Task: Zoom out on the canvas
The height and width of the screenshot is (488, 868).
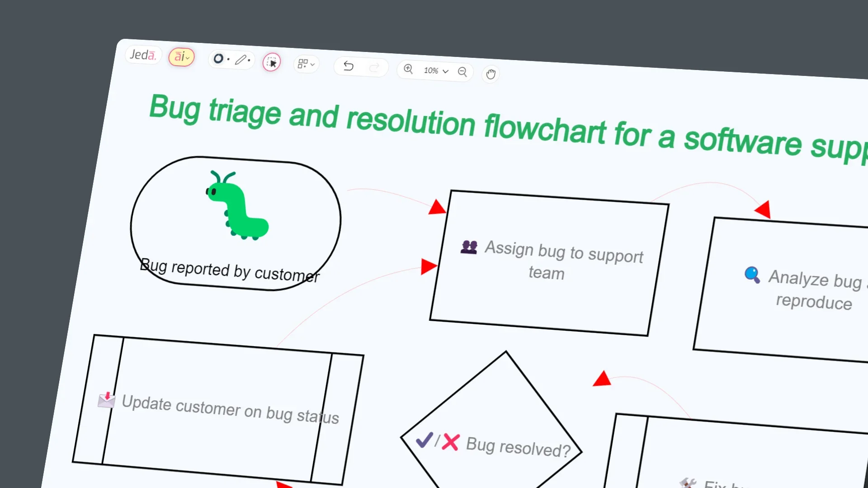Action: pos(462,72)
